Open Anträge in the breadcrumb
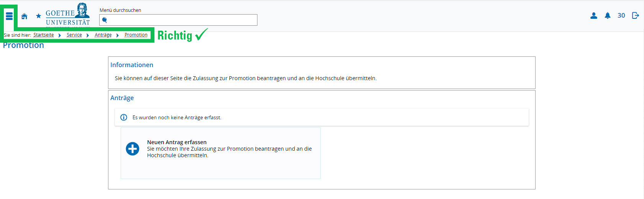The height and width of the screenshot is (199, 644). [103, 35]
